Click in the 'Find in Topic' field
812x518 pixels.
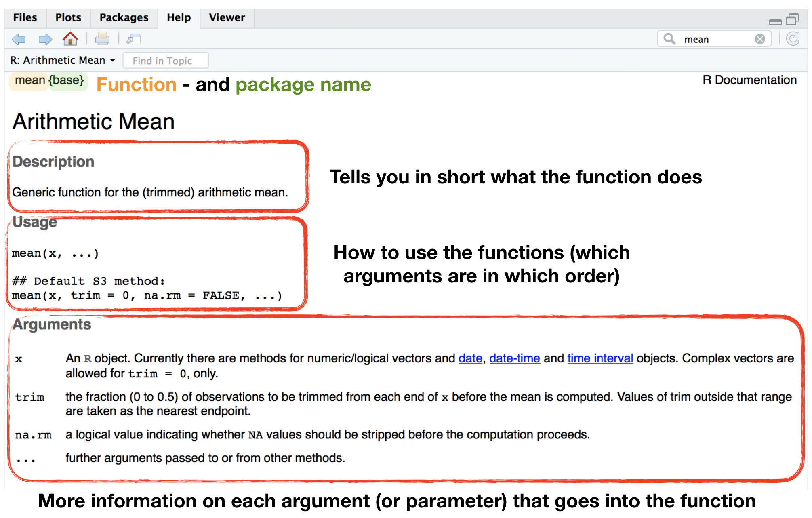[166, 61]
